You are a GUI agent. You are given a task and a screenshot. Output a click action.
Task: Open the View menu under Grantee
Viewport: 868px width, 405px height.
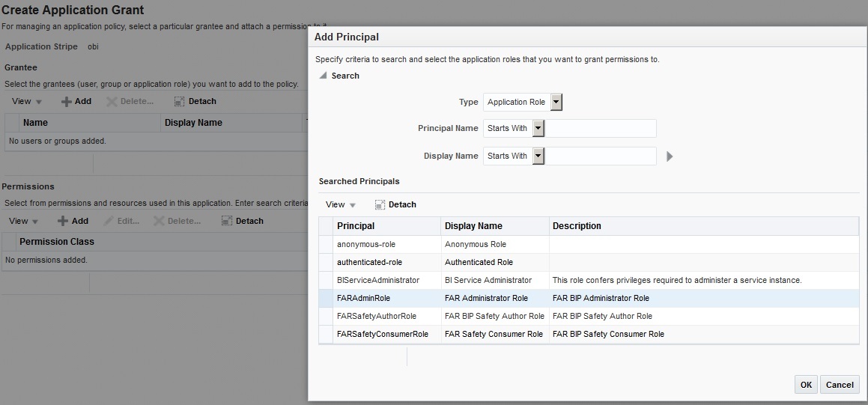pyautogui.click(x=27, y=101)
